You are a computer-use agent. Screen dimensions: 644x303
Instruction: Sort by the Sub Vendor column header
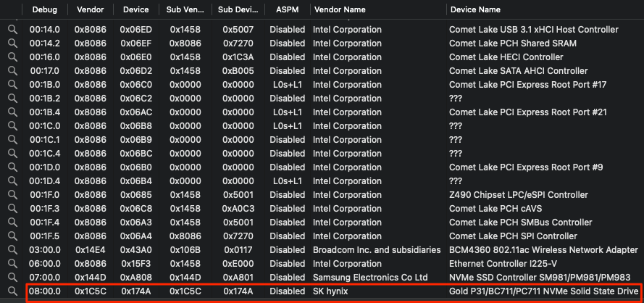click(185, 9)
